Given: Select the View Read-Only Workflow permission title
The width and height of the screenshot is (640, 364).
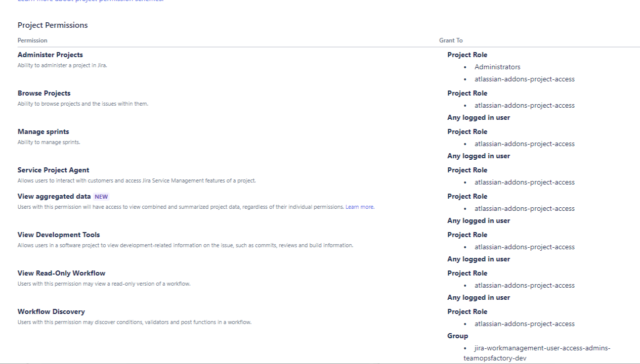Looking at the screenshot, I should tap(62, 273).
